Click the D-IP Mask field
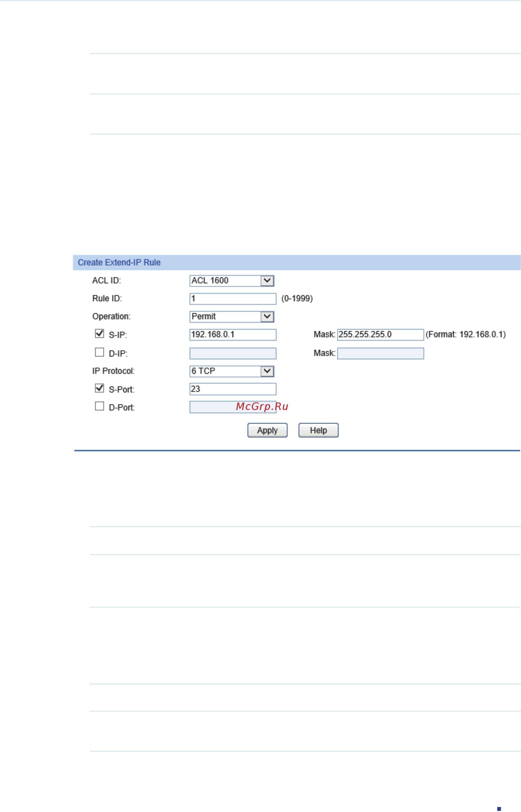 coord(381,353)
